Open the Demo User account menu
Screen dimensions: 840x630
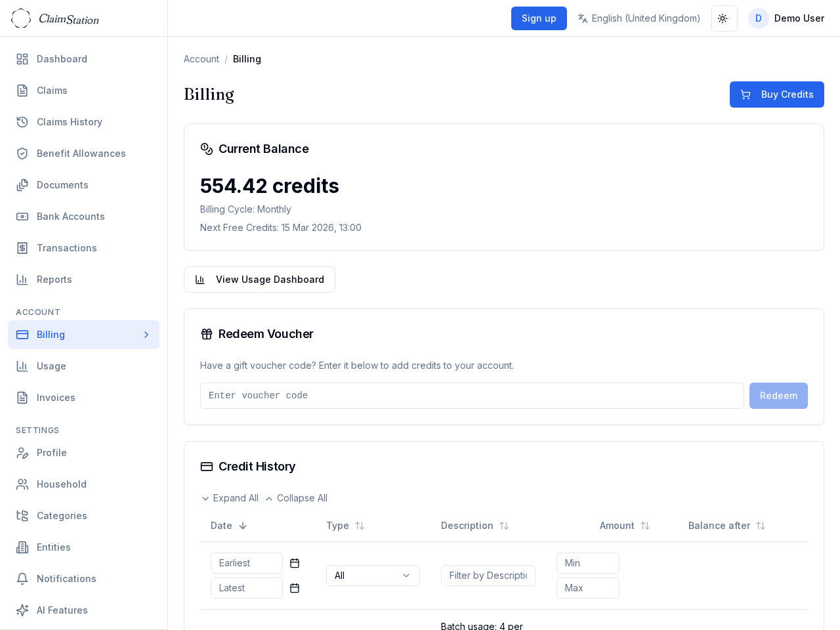[786, 18]
